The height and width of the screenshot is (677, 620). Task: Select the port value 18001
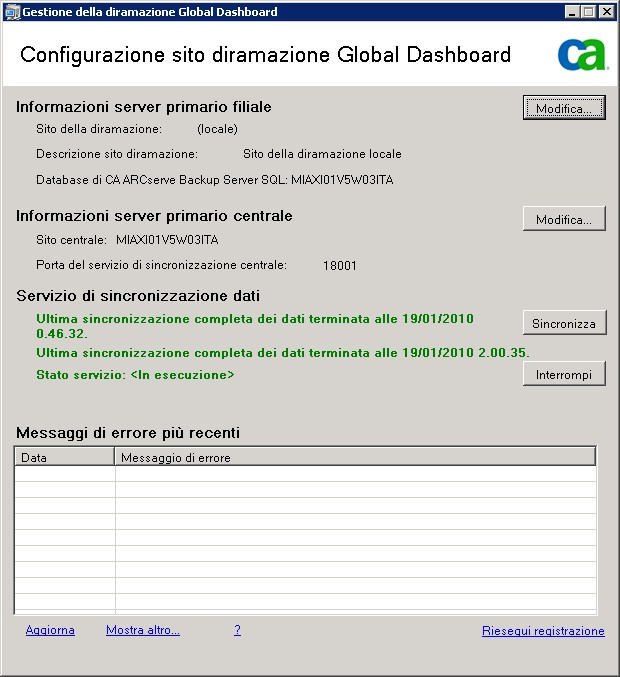340,266
